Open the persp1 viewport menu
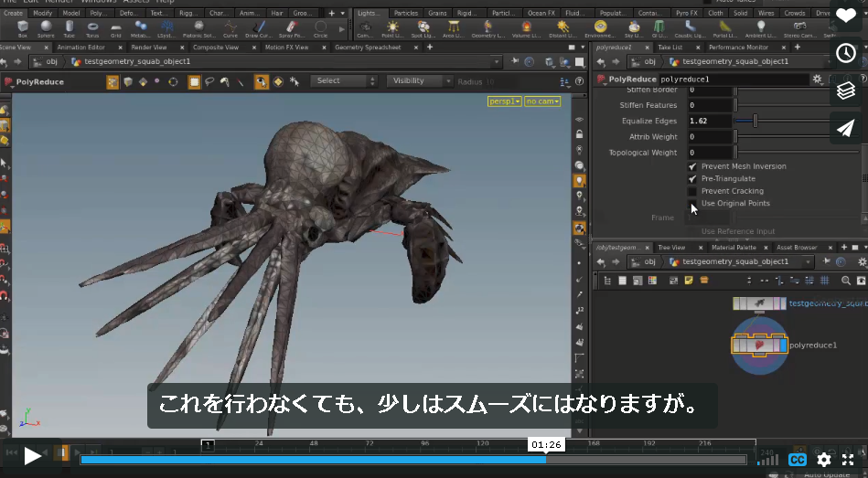The image size is (868, 478). coord(504,101)
